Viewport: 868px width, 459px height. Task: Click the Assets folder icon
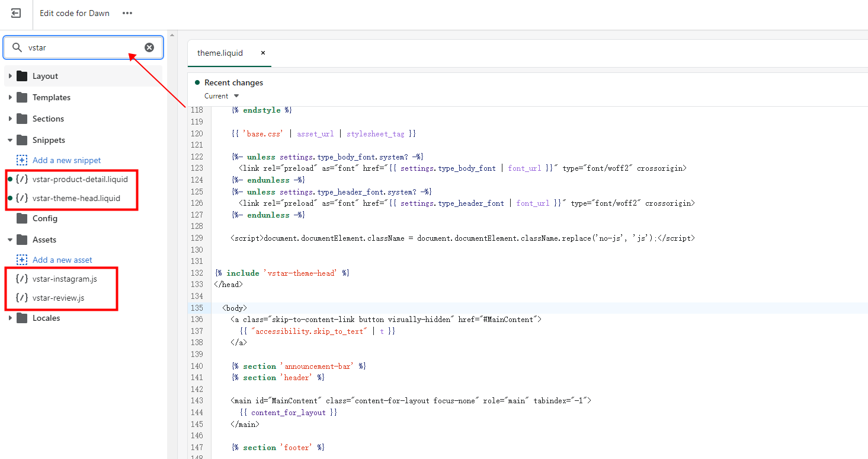pos(22,240)
